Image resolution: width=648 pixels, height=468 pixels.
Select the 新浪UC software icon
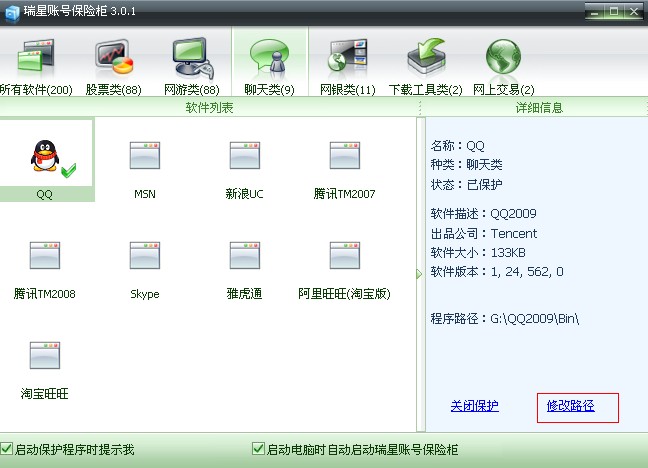tap(245, 155)
